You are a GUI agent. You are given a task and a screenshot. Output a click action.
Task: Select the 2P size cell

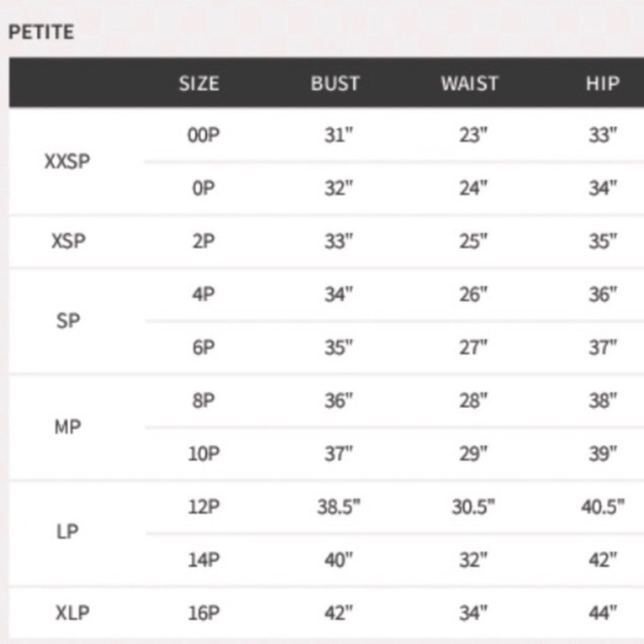click(x=204, y=241)
